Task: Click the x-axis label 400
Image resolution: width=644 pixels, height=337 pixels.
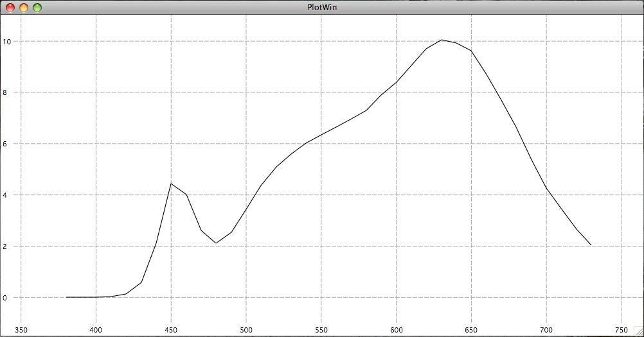Action: point(96,330)
